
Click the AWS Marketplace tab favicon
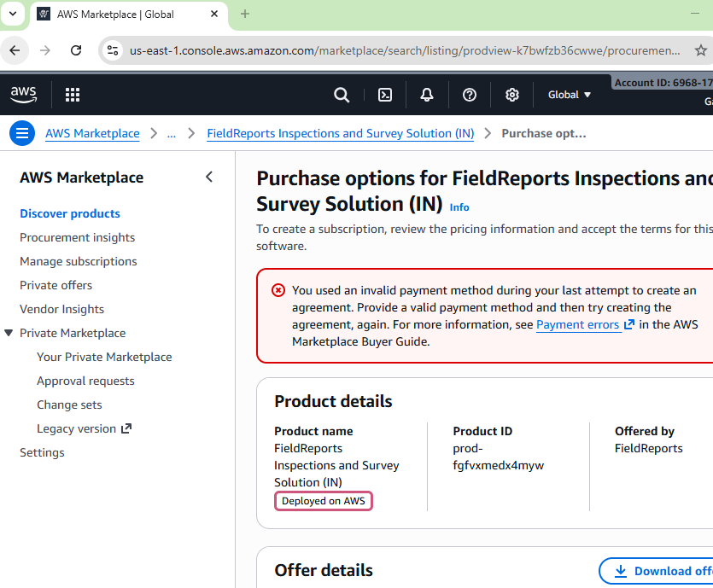(x=44, y=15)
